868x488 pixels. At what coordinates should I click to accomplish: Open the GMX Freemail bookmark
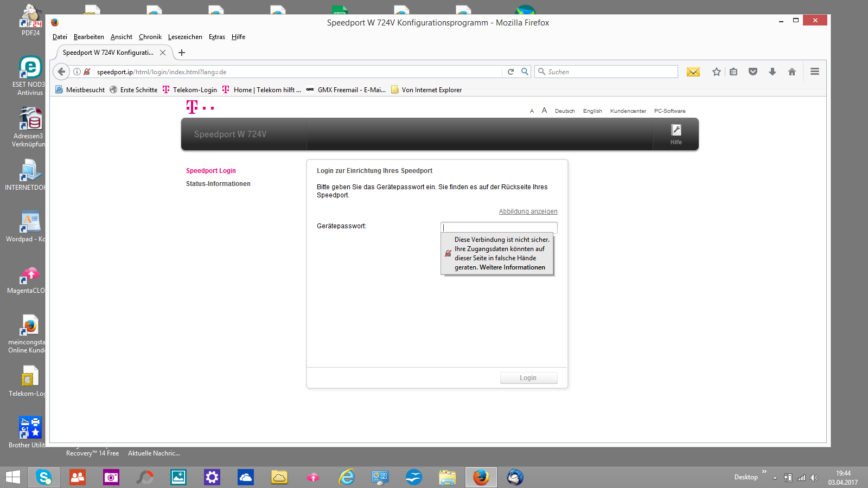(346, 90)
